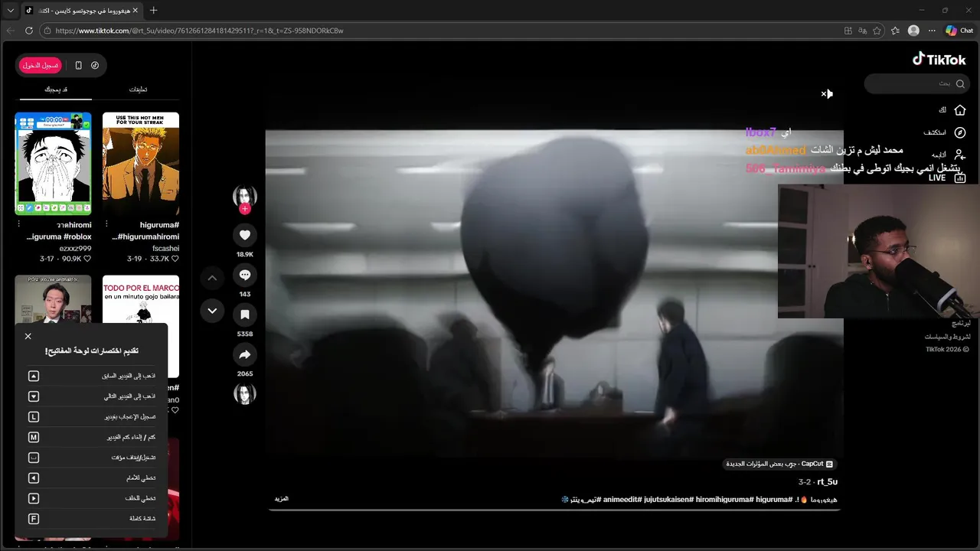
Task: Click the heart on the 90.9K card
Action: (87, 259)
